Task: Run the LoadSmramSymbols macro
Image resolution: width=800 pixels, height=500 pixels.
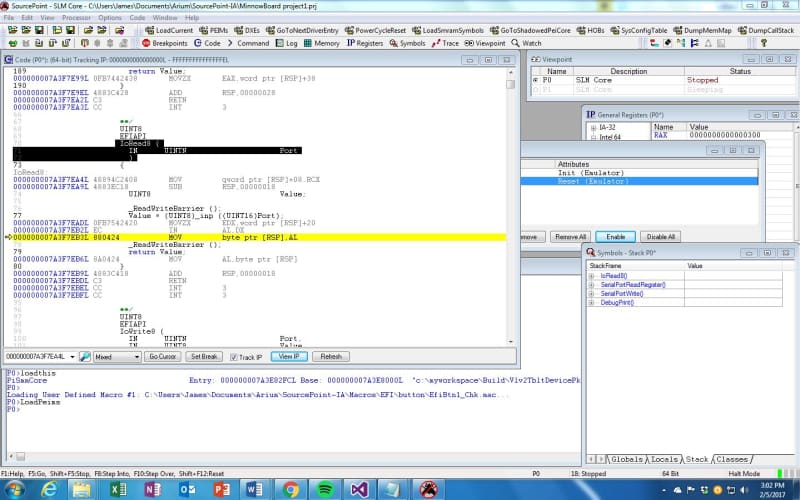Action: 447,30
